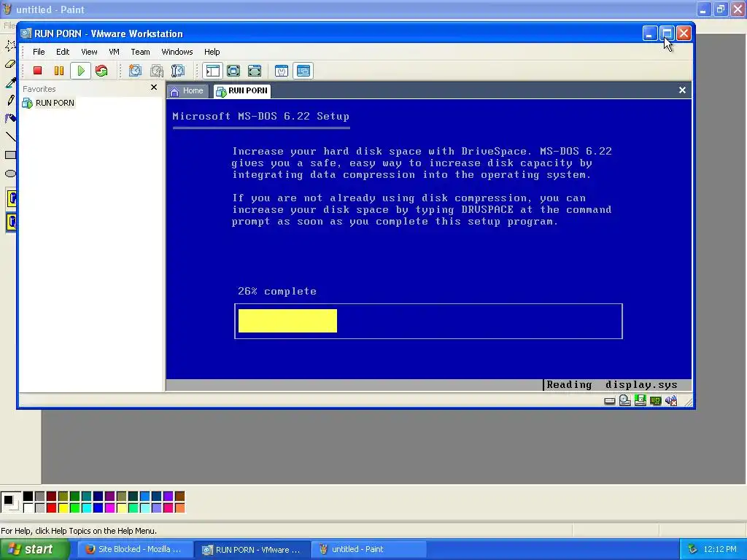Pick the dark red swatch in Paint
747x560 pixels.
pyautogui.click(x=52, y=497)
